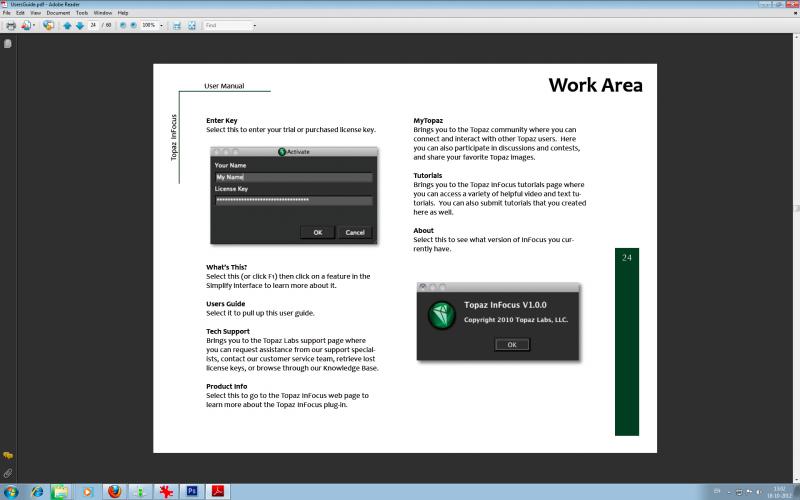The height and width of the screenshot is (500, 800).
Task: Open the Attachments paperclip icon in left sidebar
Action: click(x=8, y=473)
